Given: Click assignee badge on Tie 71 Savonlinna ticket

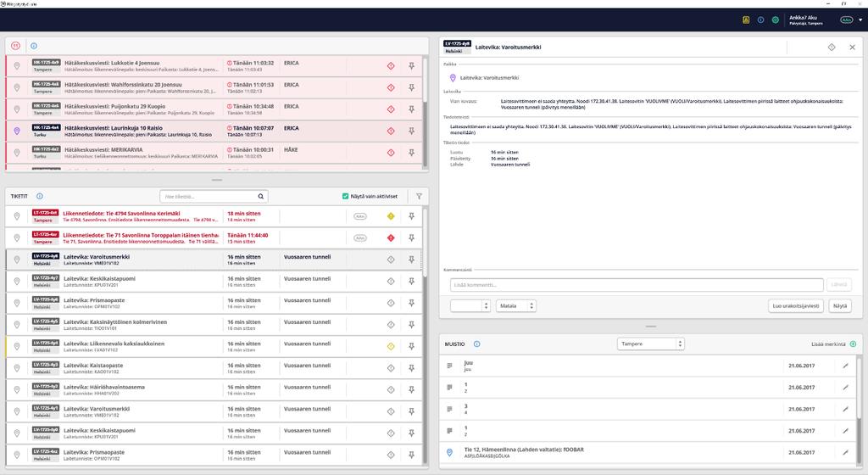Looking at the screenshot, I should click(360, 238).
